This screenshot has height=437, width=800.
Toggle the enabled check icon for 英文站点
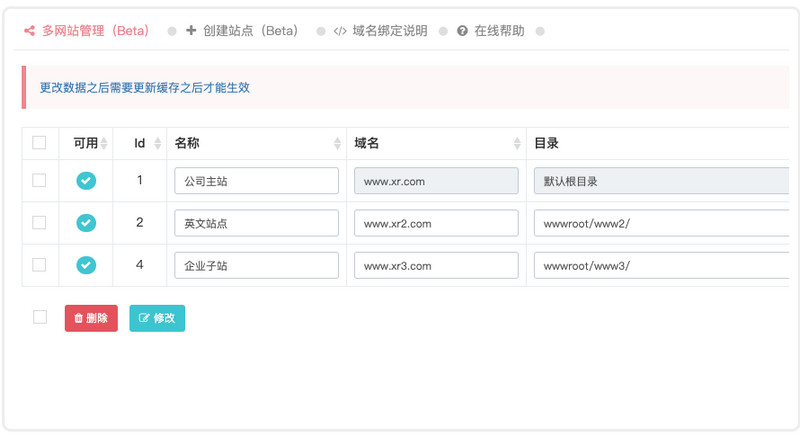coord(86,223)
